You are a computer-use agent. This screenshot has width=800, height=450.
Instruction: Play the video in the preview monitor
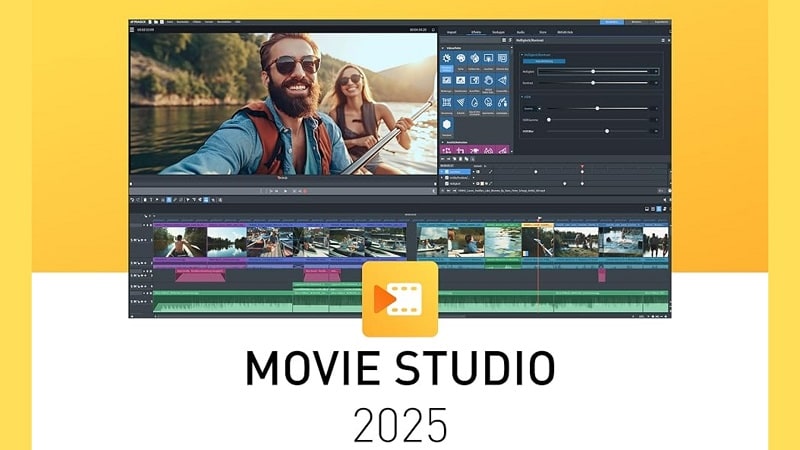point(285,191)
